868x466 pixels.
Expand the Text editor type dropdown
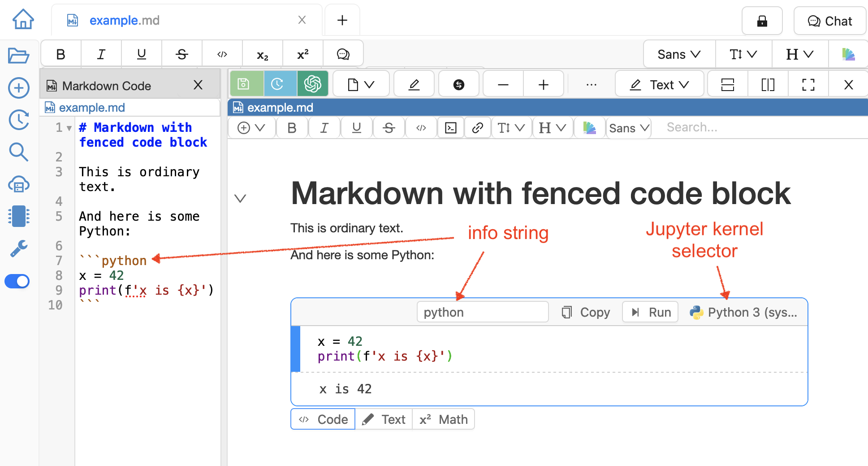point(659,84)
